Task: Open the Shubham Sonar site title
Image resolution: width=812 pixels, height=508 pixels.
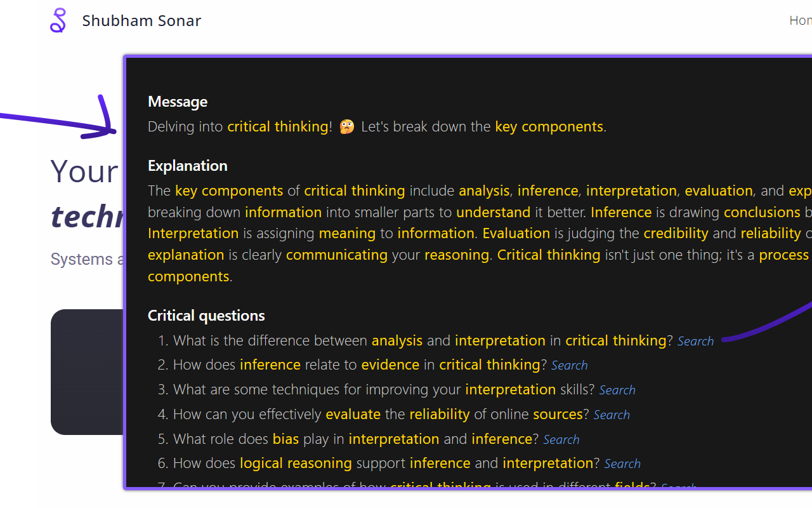Action: [x=141, y=20]
